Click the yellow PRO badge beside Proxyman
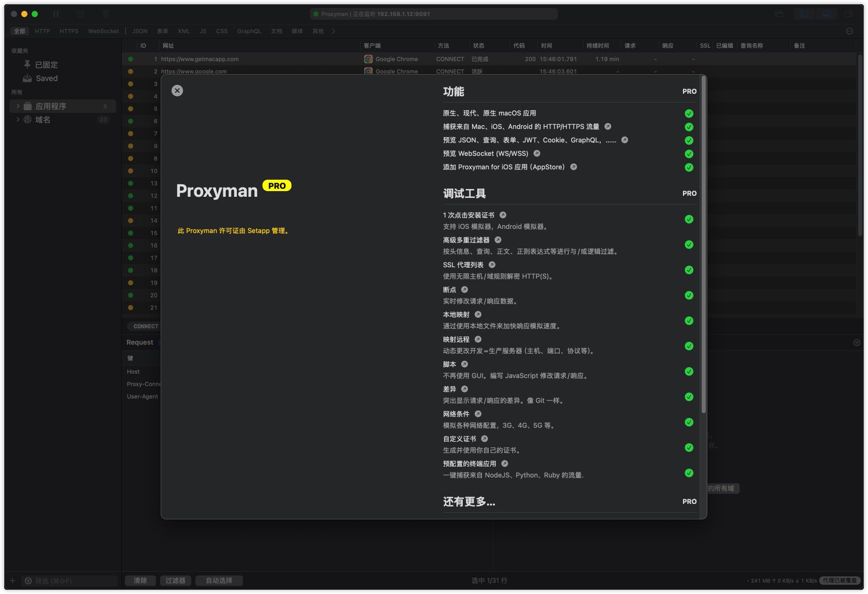 (277, 185)
